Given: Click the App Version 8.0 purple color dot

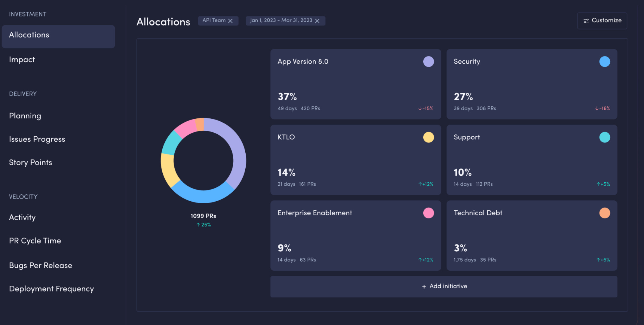Looking at the screenshot, I should [x=428, y=62].
